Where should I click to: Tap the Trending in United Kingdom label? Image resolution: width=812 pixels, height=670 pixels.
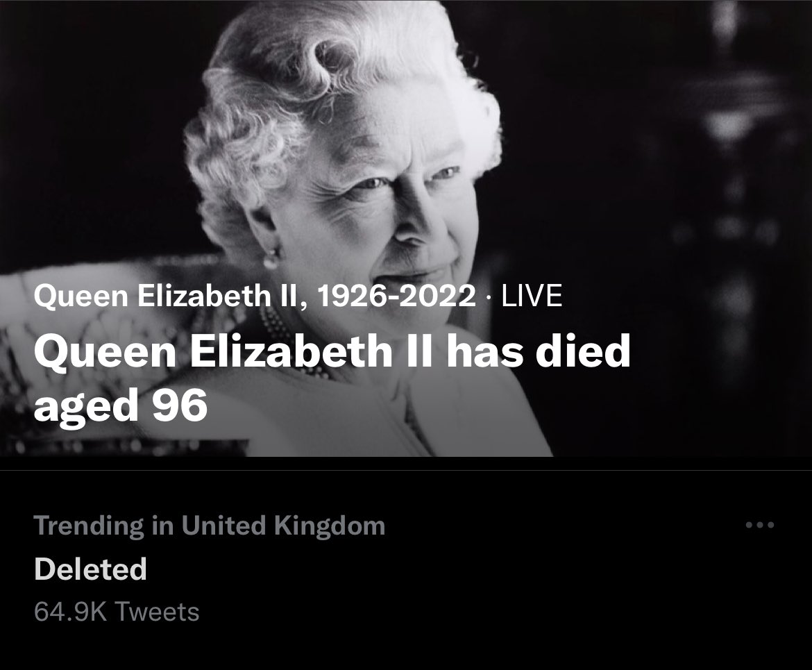209,526
